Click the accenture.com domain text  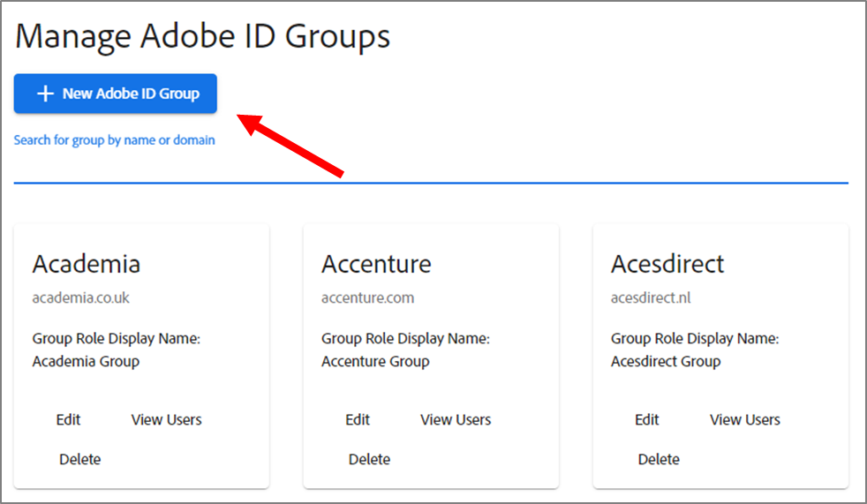(x=367, y=297)
